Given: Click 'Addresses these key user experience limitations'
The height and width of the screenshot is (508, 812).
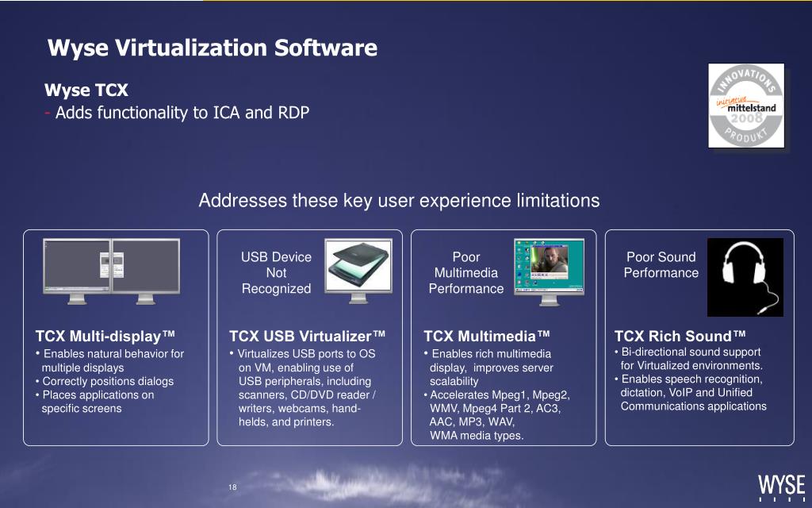Looking at the screenshot, I should pyautogui.click(x=399, y=201).
